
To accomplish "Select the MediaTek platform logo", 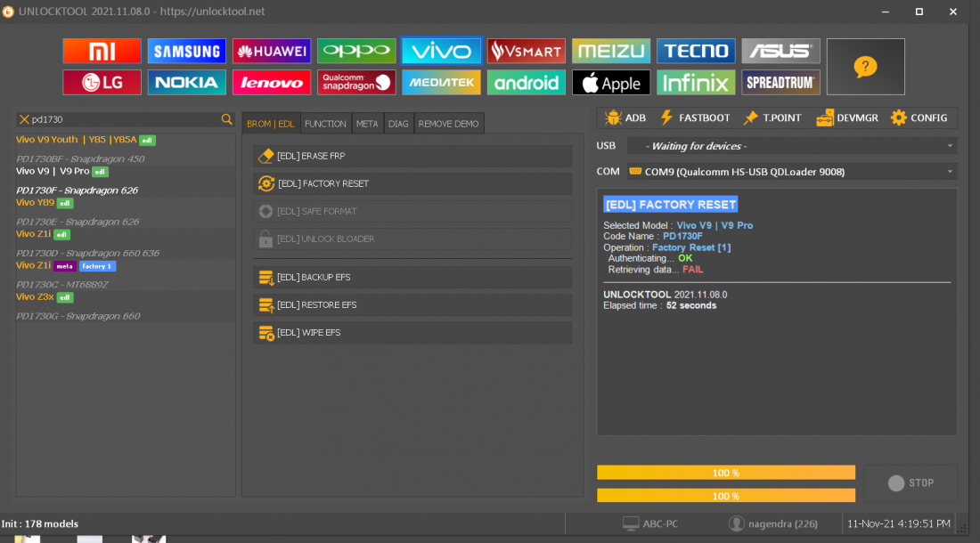I will 441,83.
